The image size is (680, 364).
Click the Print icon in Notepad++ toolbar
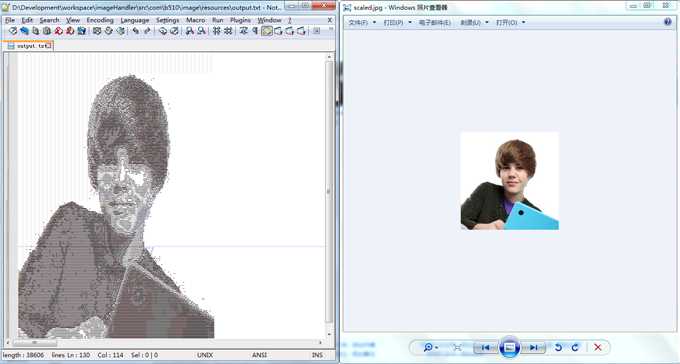coord(81,31)
